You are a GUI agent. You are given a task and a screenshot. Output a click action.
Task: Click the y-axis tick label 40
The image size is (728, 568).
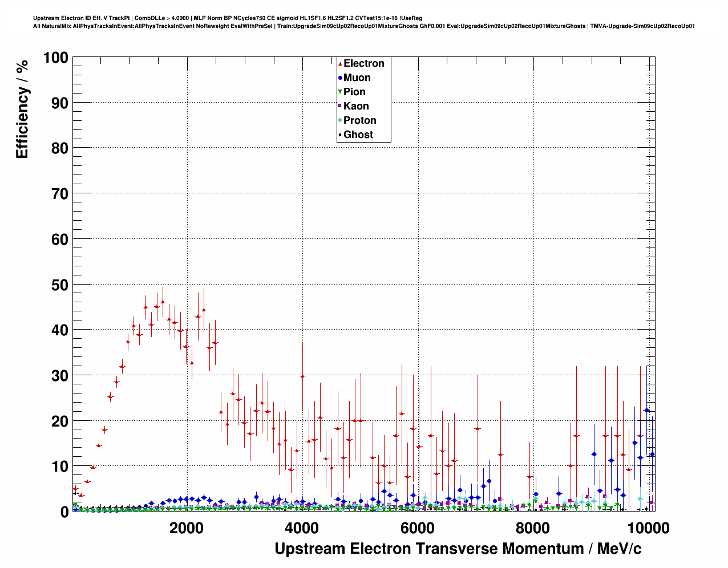[x=60, y=330]
